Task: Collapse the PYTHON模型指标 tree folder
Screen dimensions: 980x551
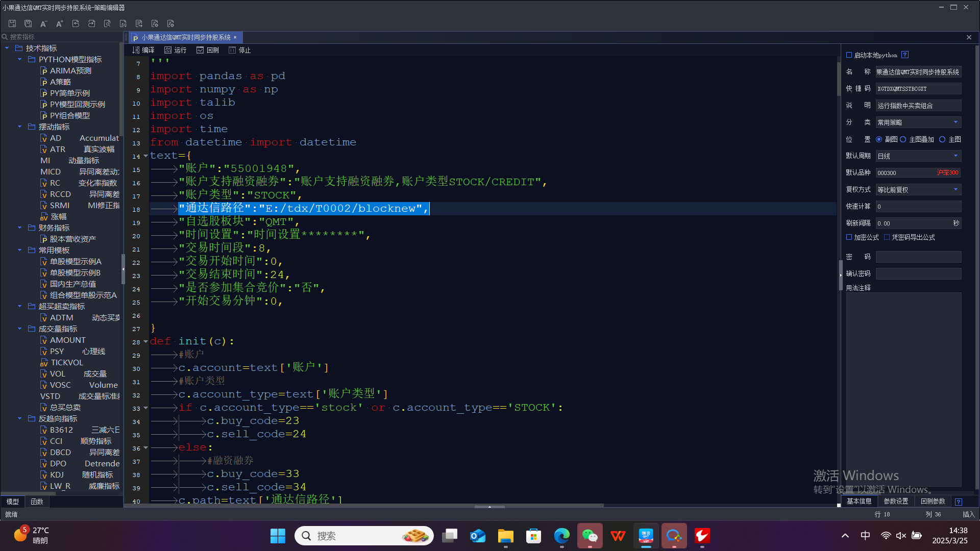Action: click(19, 60)
